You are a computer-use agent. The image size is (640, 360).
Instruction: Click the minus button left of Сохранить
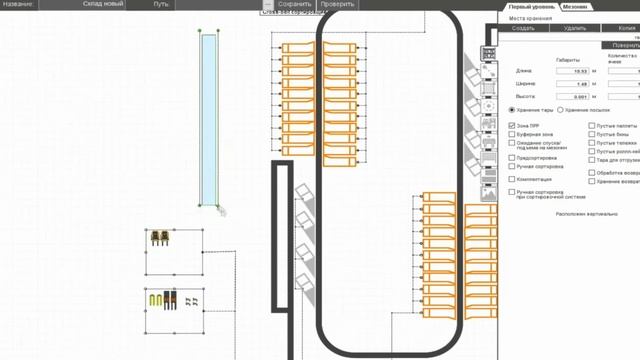pyautogui.click(x=268, y=4)
